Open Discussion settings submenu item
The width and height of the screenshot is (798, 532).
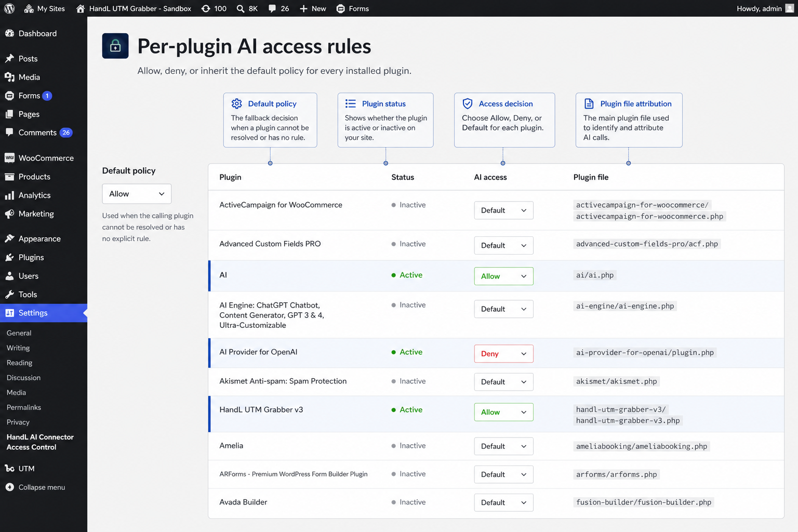coord(23,378)
